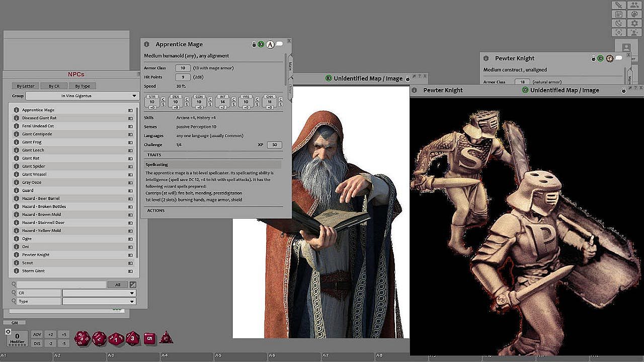The height and width of the screenshot is (362, 644).
Task: Click the Apprentice Mage token portrait icon
Action: (x=270, y=44)
